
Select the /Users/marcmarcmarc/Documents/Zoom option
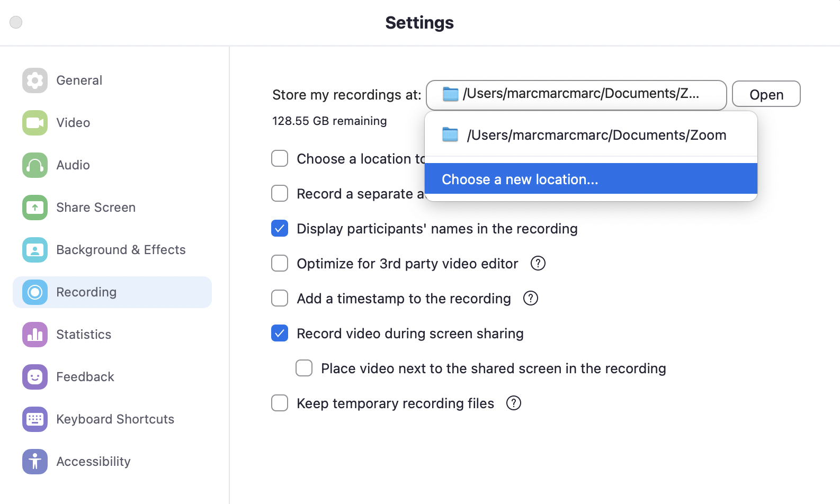(x=591, y=135)
